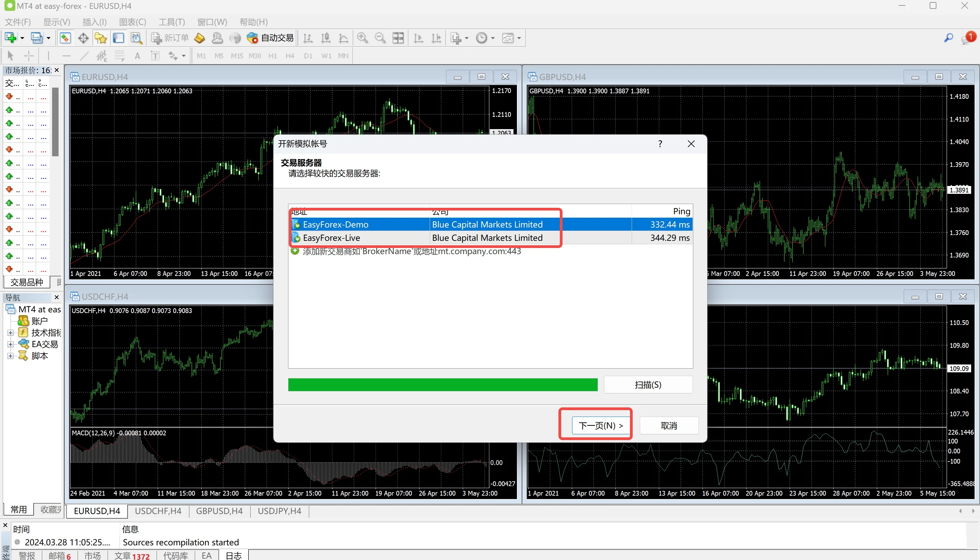The width and height of the screenshot is (980, 560).
Task: Open the 工具(T) menu
Action: click(172, 22)
